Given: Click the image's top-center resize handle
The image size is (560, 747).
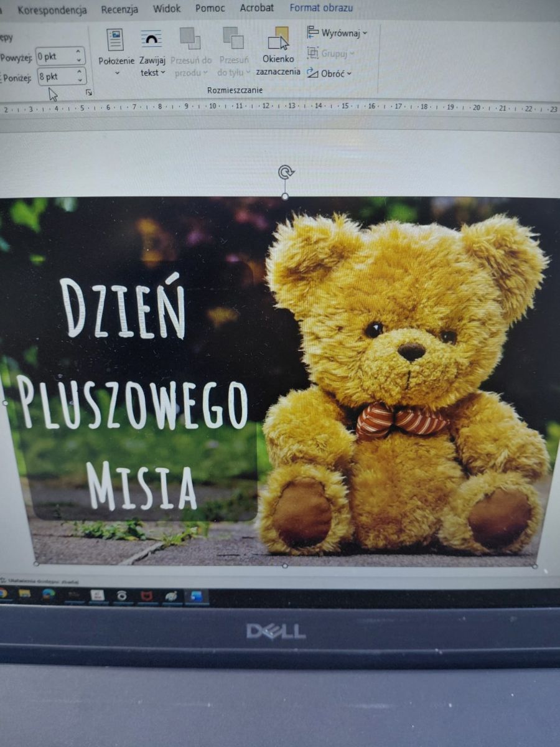Looking at the screenshot, I should coord(285,196).
